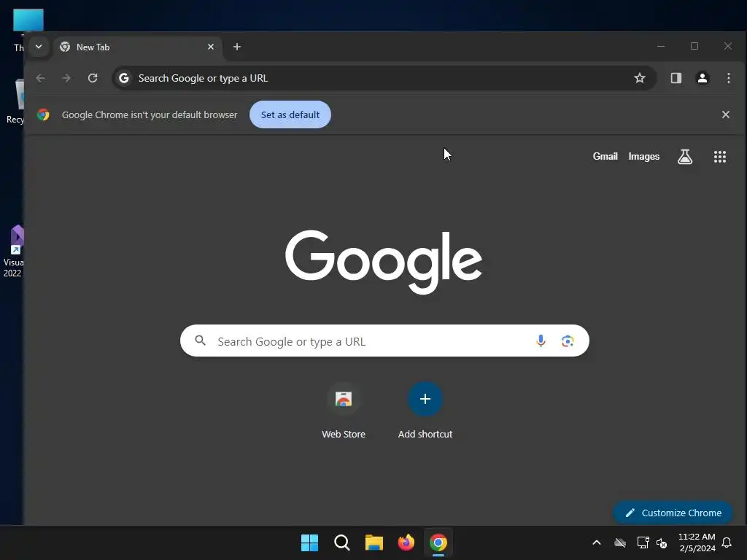Open the notifications bell icon
Viewport: 747px width, 560px height.
point(727,542)
